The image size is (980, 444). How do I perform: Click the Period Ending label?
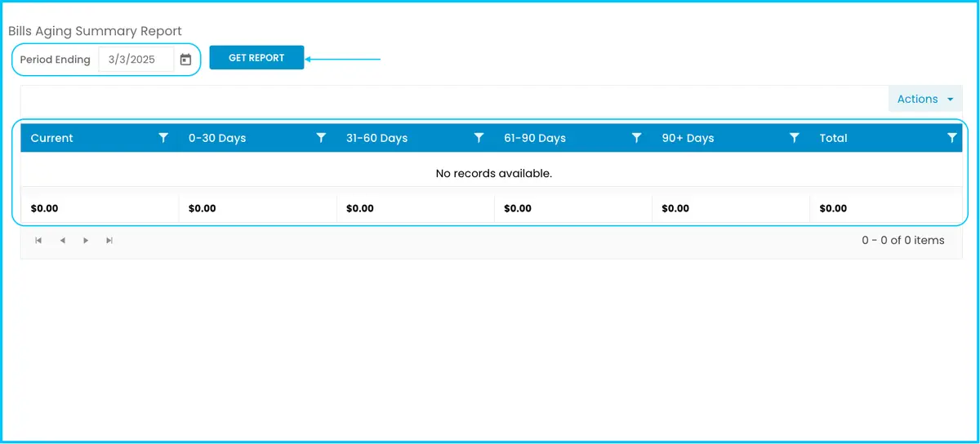click(x=55, y=60)
